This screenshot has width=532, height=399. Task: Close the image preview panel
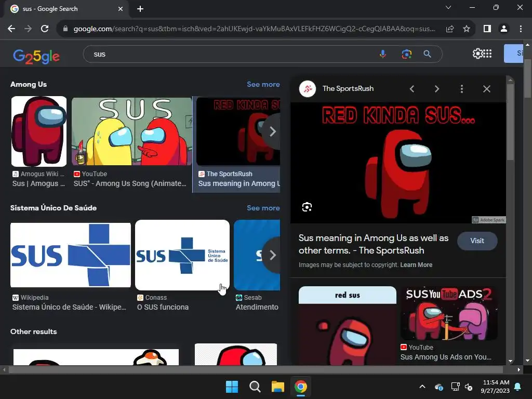coord(486,89)
